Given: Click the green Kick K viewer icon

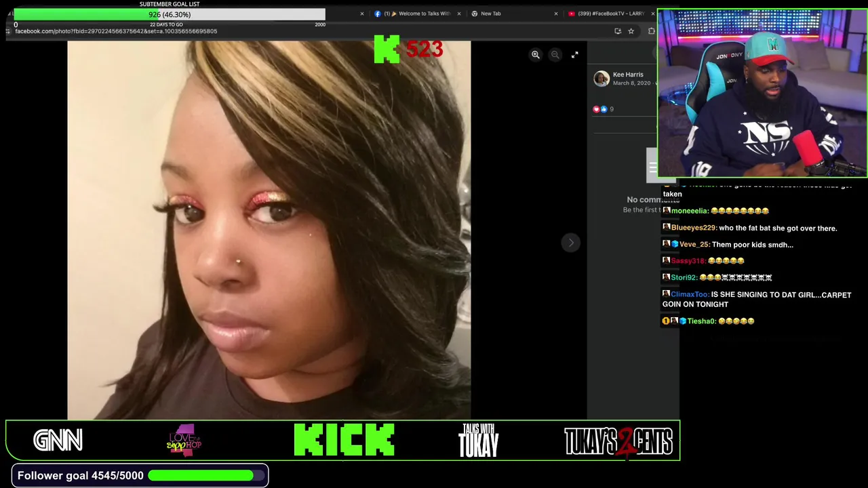Looking at the screenshot, I should (387, 49).
